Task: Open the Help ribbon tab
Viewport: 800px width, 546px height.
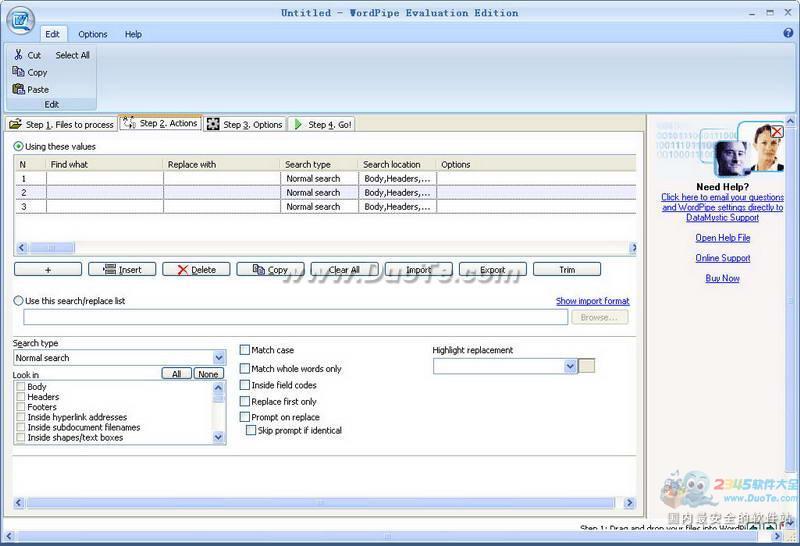Action: pos(133,34)
